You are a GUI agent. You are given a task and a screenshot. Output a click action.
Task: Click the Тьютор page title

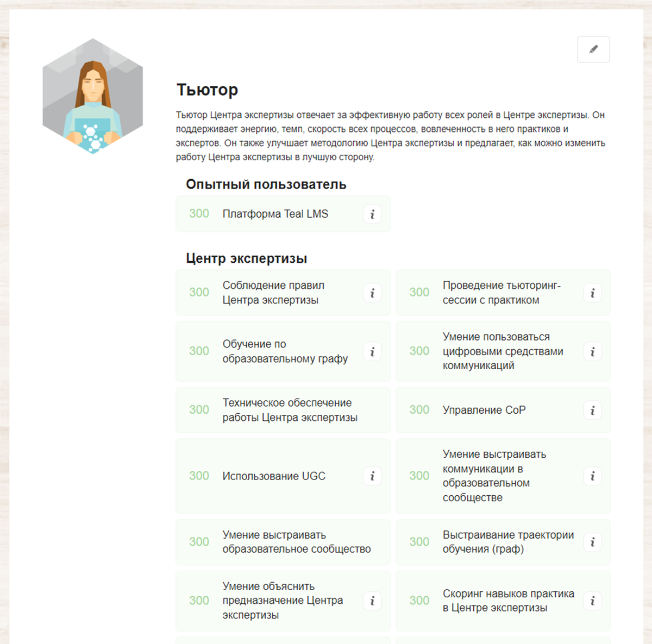pos(208,90)
